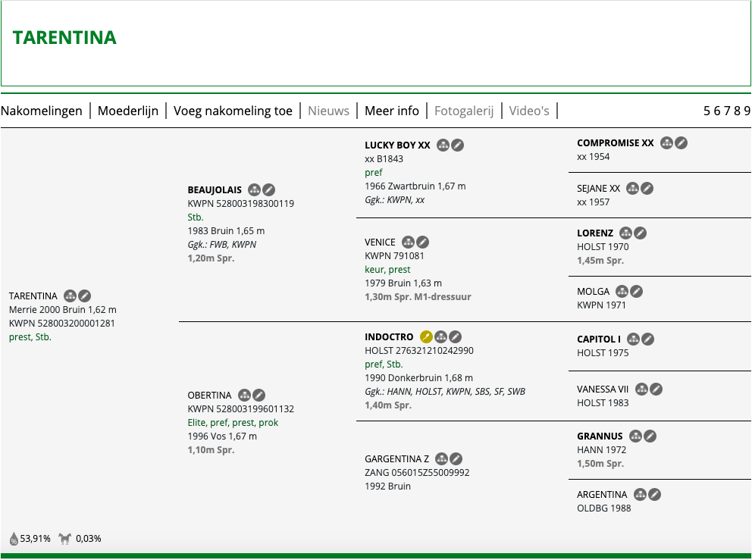The image size is (752, 560).
Task: Click Voeg nakomeling toe link
Action: [x=233, y=111]
